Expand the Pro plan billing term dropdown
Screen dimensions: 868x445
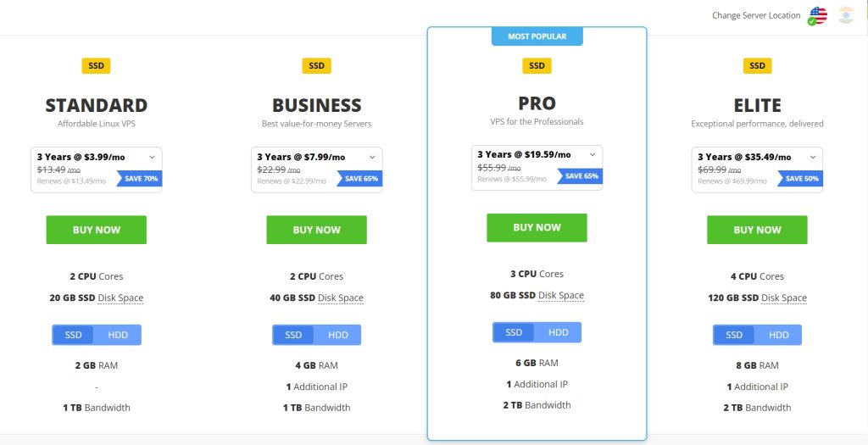coord(593,154)
